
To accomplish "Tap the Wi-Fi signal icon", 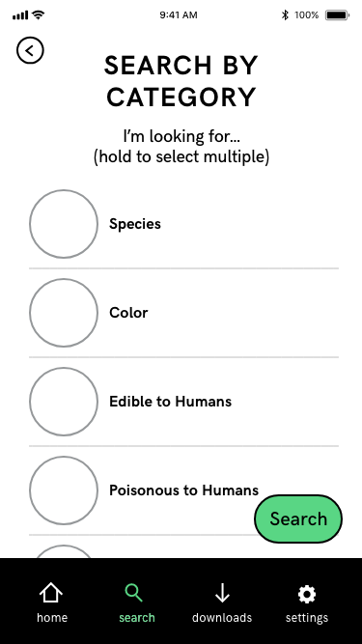I will [39, 15].
